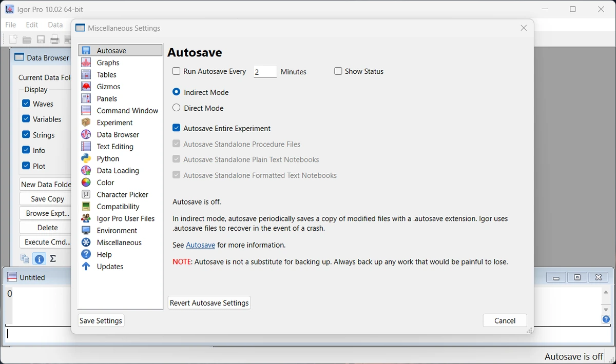Focus the autosave minutes input field
616x364 pixels.
265,72
